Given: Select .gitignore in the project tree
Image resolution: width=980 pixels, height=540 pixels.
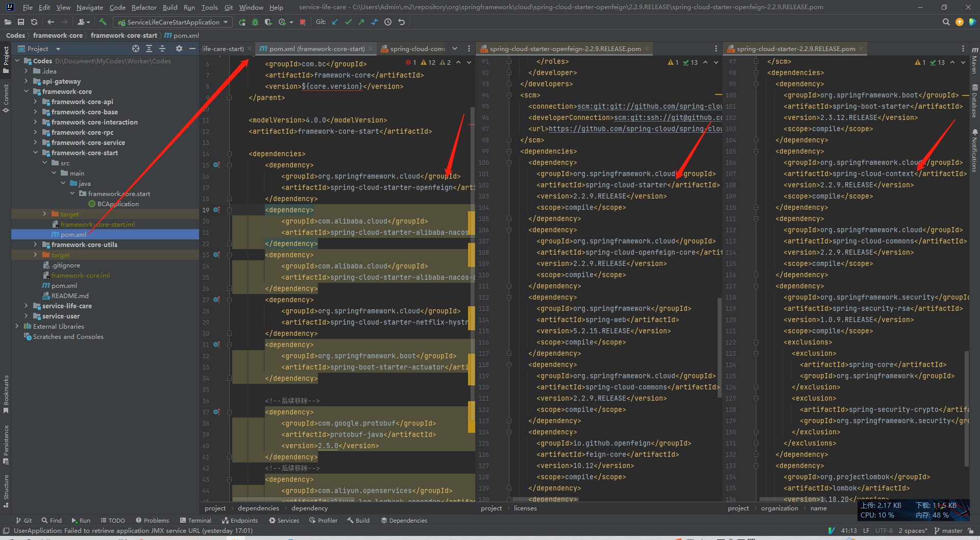Looking at the screenshot, I should pos(65,265).
